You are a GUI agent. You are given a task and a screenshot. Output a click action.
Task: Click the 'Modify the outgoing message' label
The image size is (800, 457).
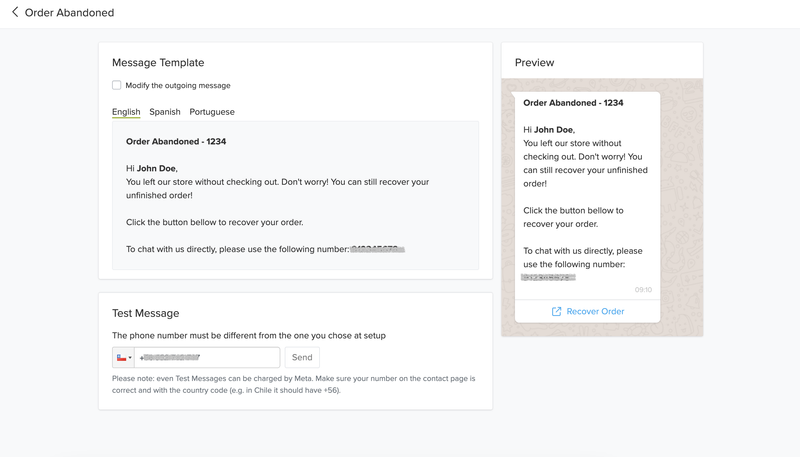click(178, 86)
